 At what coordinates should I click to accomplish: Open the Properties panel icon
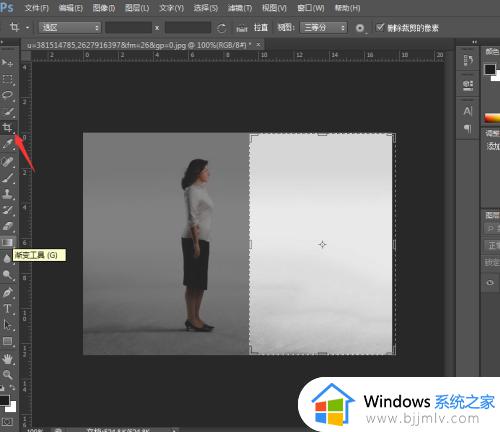(468, 85)
